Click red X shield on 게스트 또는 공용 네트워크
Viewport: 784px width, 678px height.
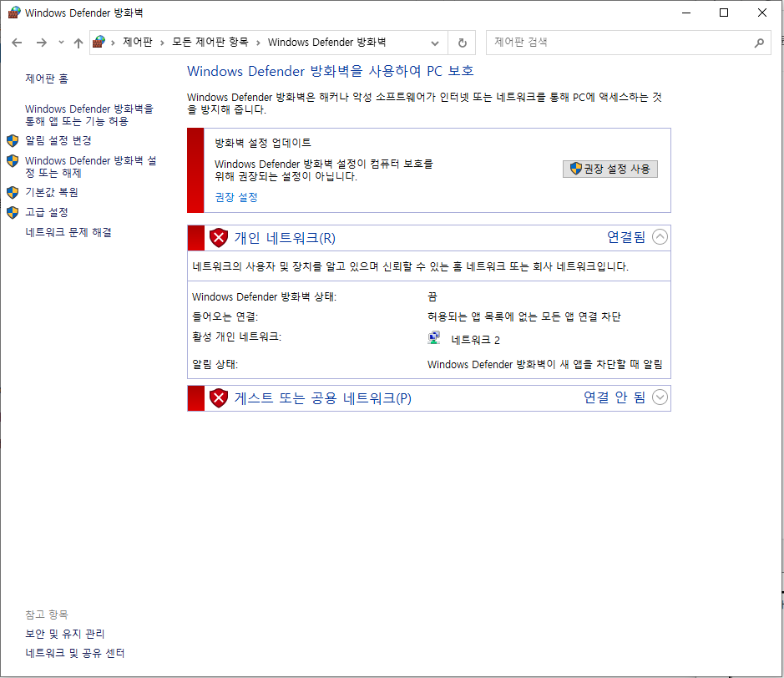click(219, 398)
